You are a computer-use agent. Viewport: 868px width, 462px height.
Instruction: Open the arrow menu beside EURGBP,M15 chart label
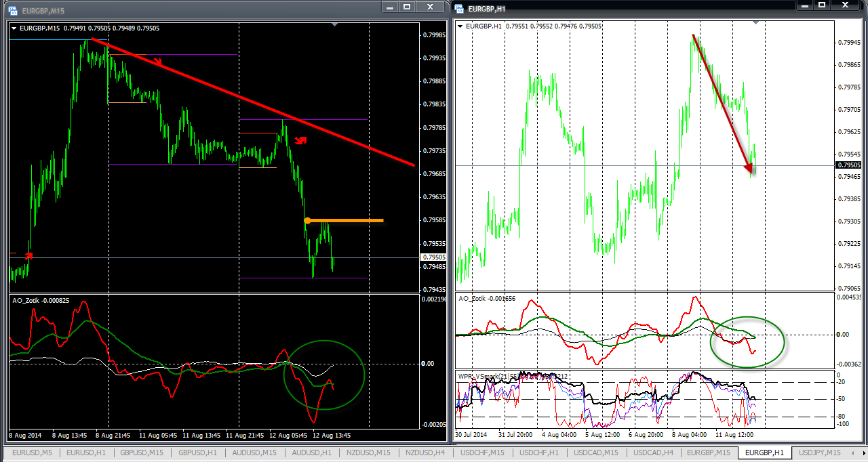click(15, 28)
